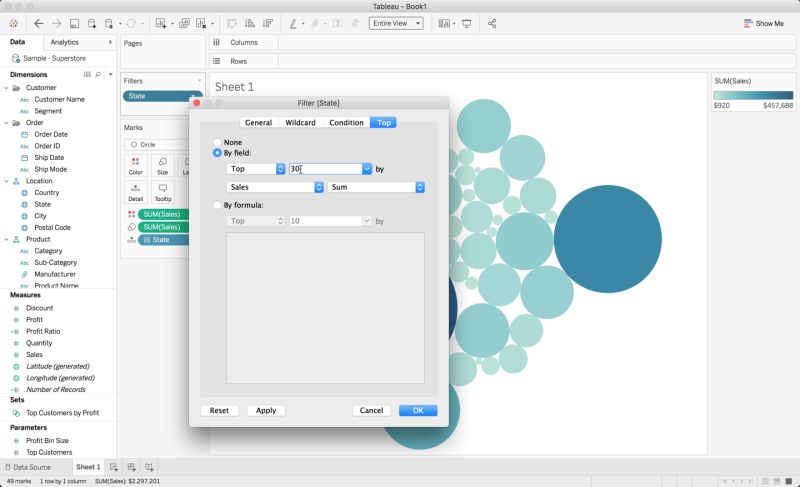Open the Show Me panel
Screen dimensions: 800x487
pos(763,23)
